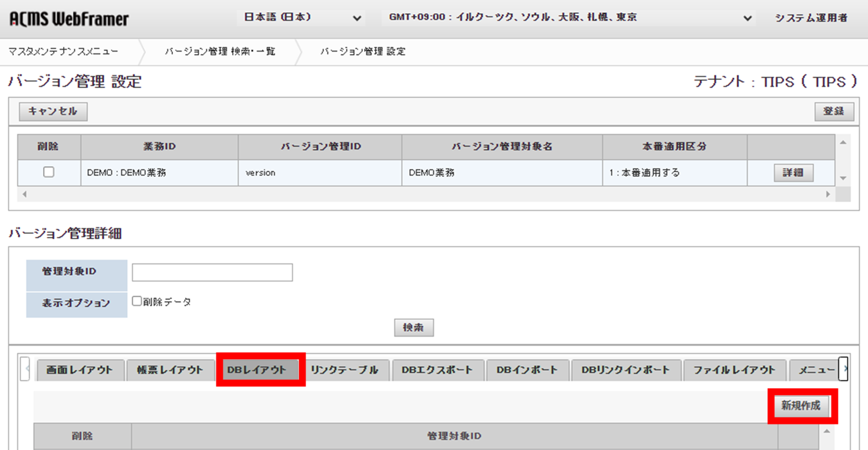Switch to the 画面レイアウト tab
868x450 pixels.
point(79,369)
